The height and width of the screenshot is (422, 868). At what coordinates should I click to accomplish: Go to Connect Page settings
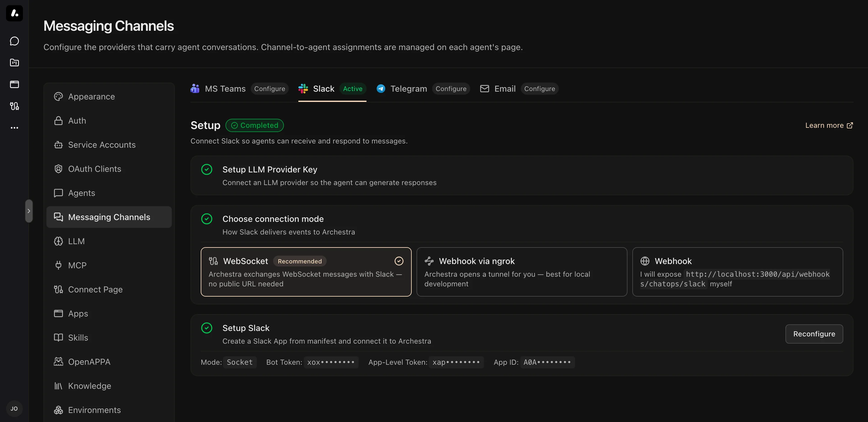click(109, 290)
